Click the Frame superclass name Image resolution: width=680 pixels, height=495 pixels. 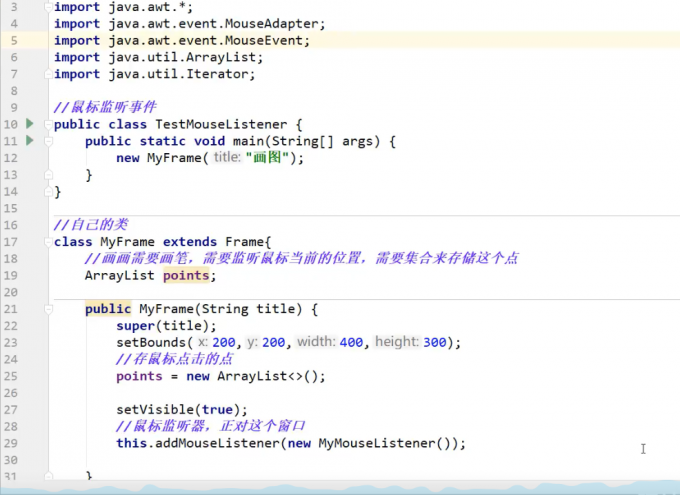coord(245,242)
